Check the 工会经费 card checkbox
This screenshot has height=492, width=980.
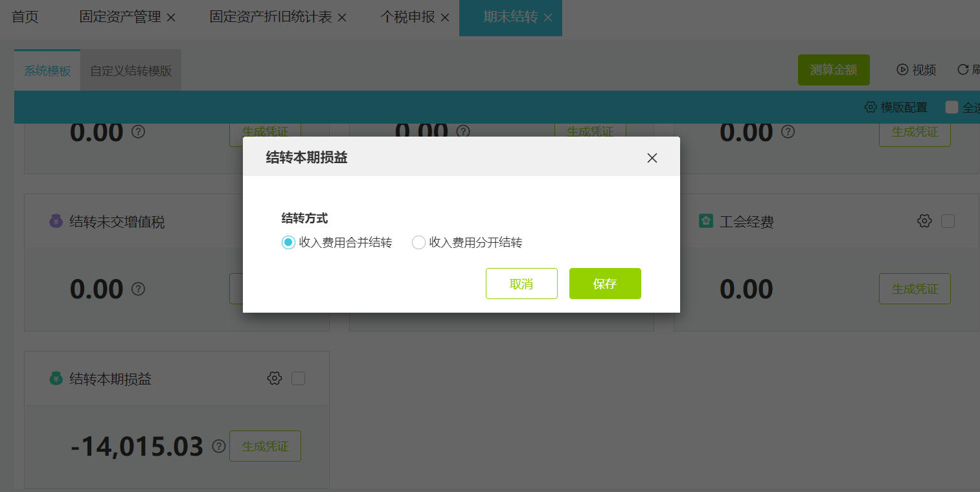948,221
